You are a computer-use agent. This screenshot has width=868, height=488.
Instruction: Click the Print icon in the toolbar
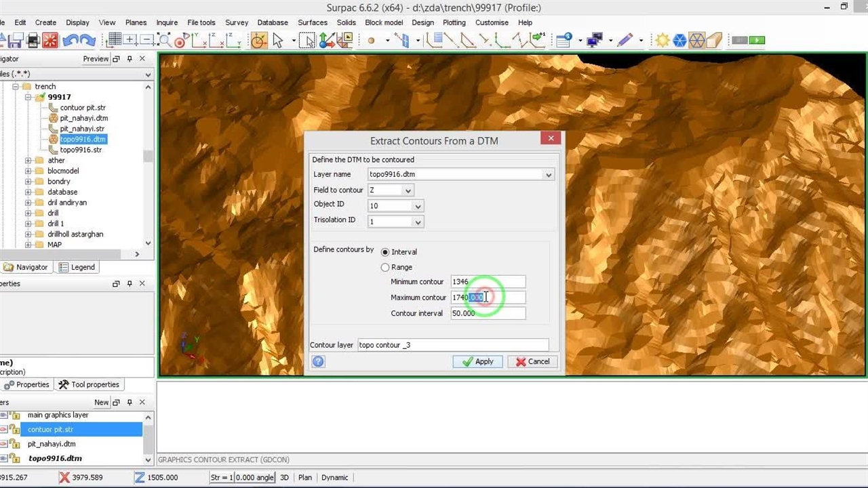point(33,41)
